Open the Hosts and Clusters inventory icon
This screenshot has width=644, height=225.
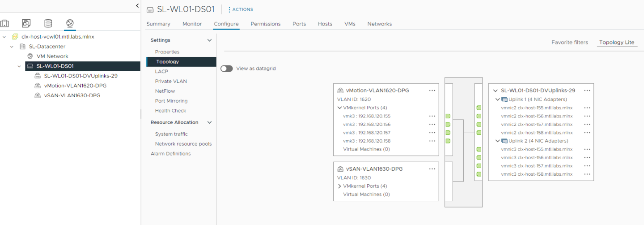click(5, 23)
